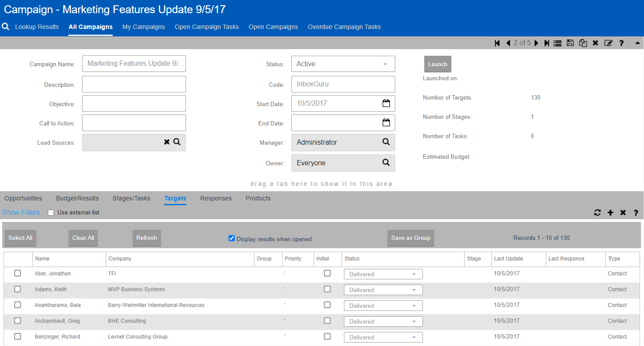Open the Start Date calendar picker
The height and width of the screenshot is (346, 644).
(x=386, y=103)
